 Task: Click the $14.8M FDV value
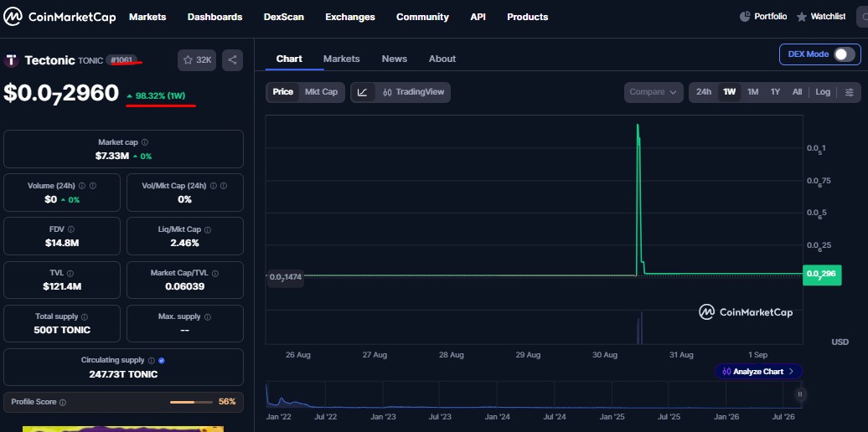(x=62, y=243)
